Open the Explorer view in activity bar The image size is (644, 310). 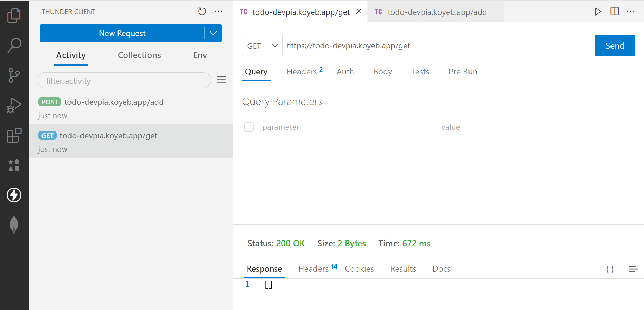(14, 16)
